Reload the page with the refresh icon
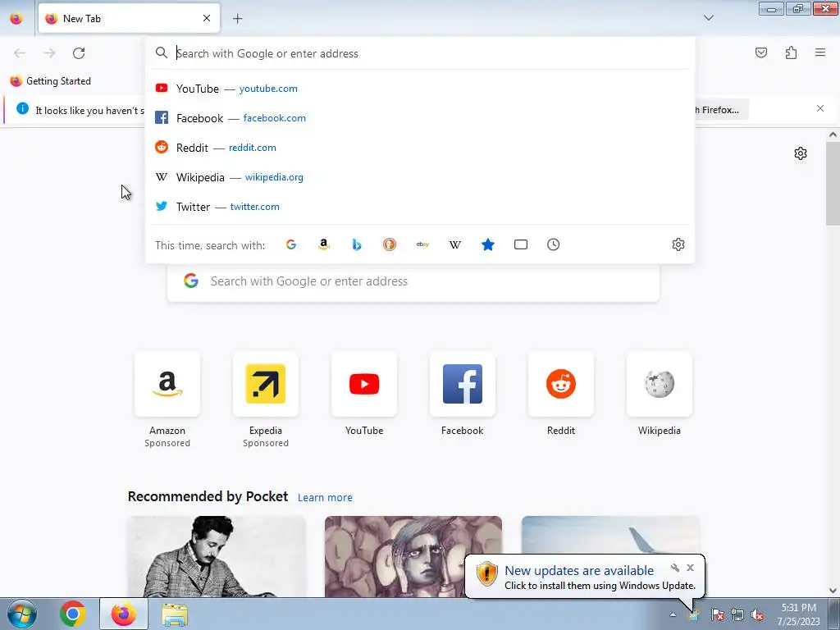Viewport: 840px width, 630px height. pos(79,53)
